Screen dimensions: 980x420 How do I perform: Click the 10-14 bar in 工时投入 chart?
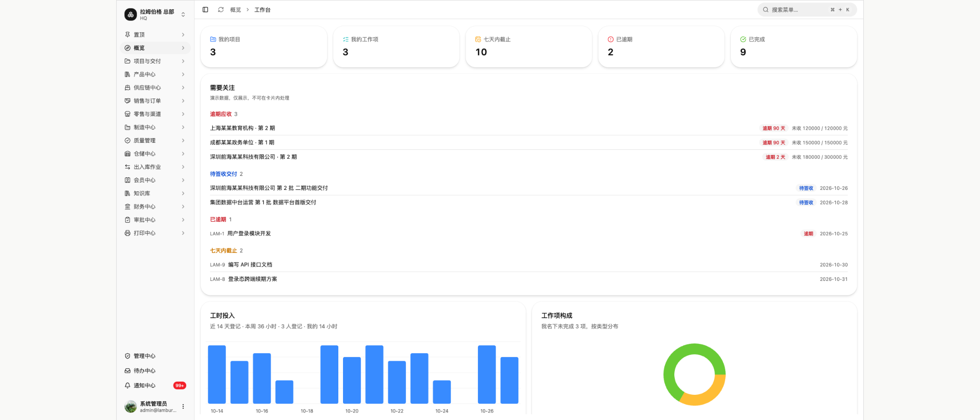pos(217,374)
